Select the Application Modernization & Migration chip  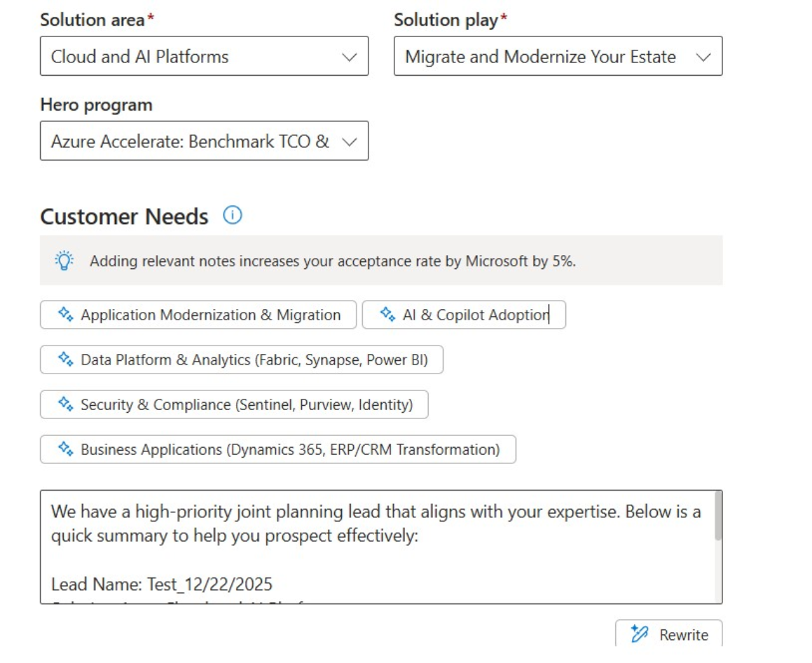click(198, 315)
